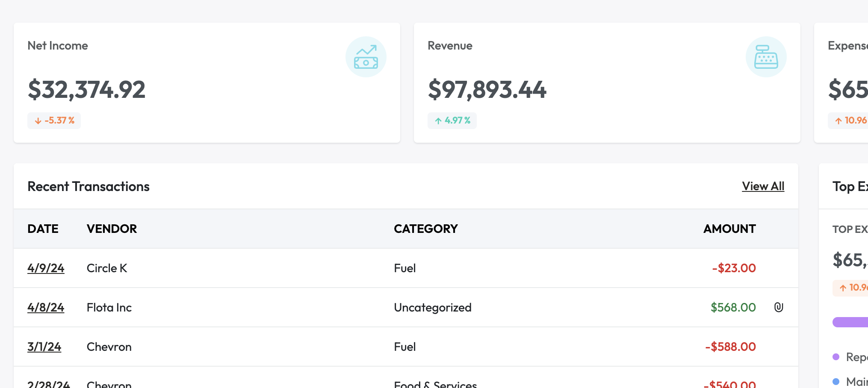Change the Fuel category on Circle K row
868x388 pixels.
point(404,268)
